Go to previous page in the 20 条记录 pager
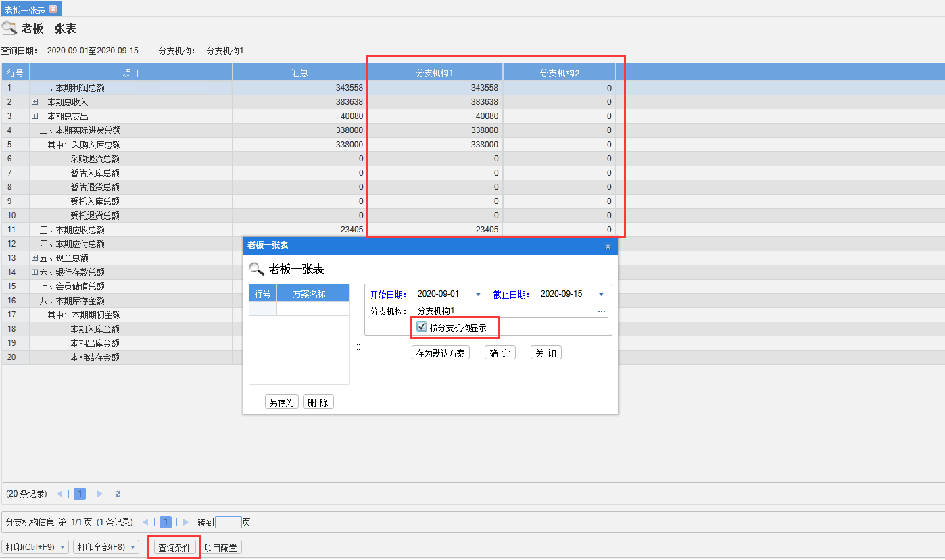This screenshot has height=560, width=945. [59, 494]
